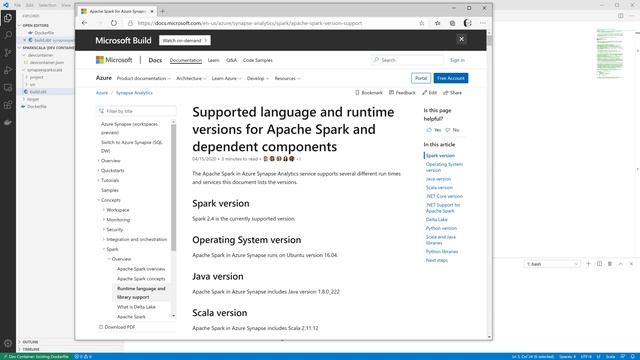Click Filter by title field
This screenshot has height=360, width=640.
point(137,111)
